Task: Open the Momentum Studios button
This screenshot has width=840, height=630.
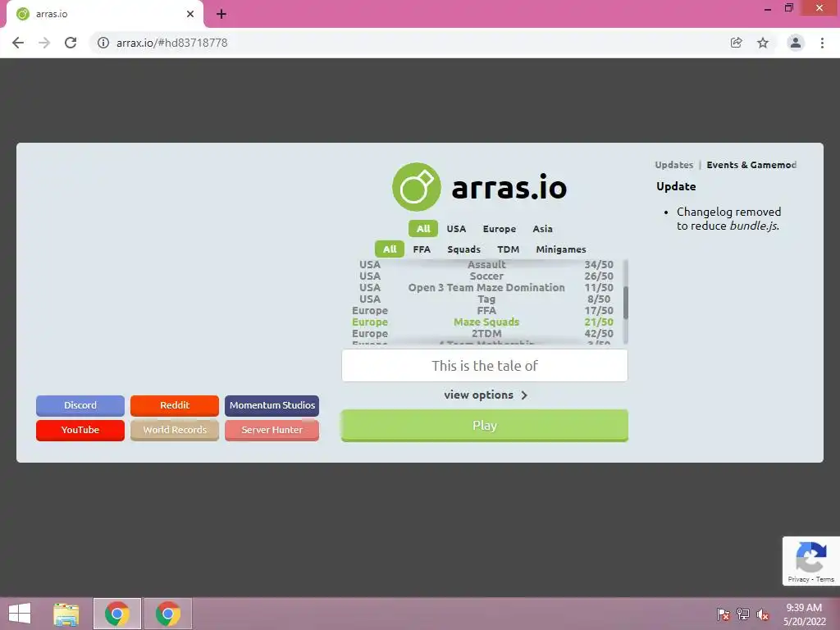Action: 272,405
